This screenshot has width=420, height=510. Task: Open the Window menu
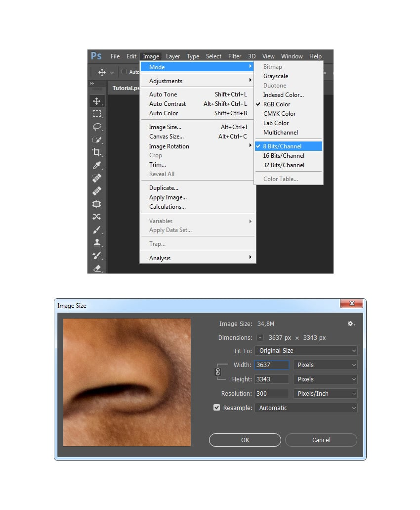click(x=292, y=56)
